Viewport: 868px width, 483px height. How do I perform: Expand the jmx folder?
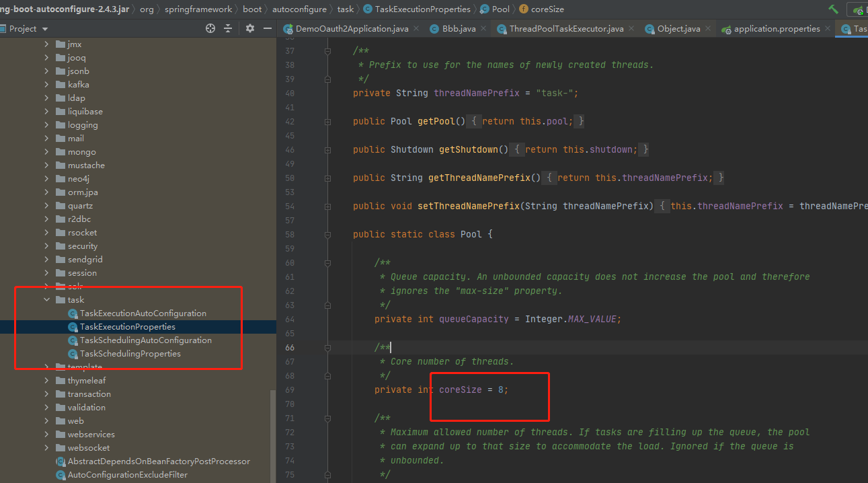coord(46,44)
